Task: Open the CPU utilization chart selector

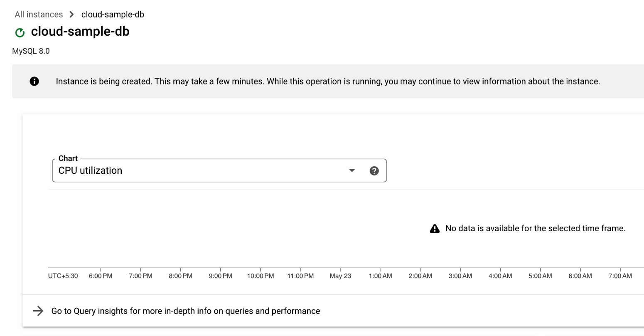Action: point(199,170)
